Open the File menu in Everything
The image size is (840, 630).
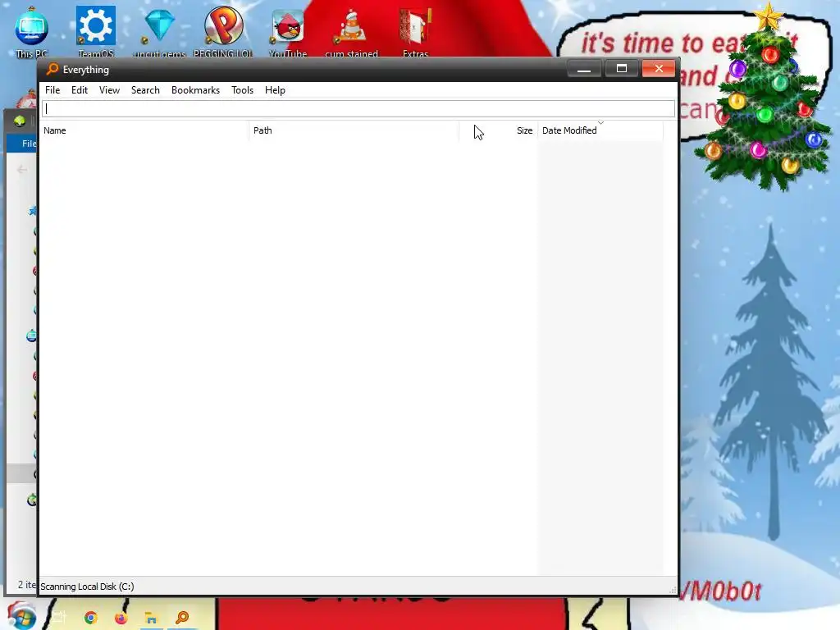(x=52, y=90)
